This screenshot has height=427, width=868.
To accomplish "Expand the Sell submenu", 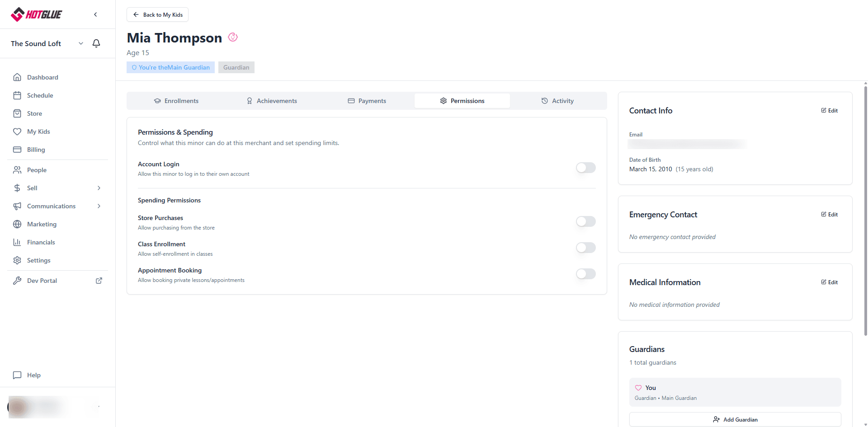I will tap(99, 188).
